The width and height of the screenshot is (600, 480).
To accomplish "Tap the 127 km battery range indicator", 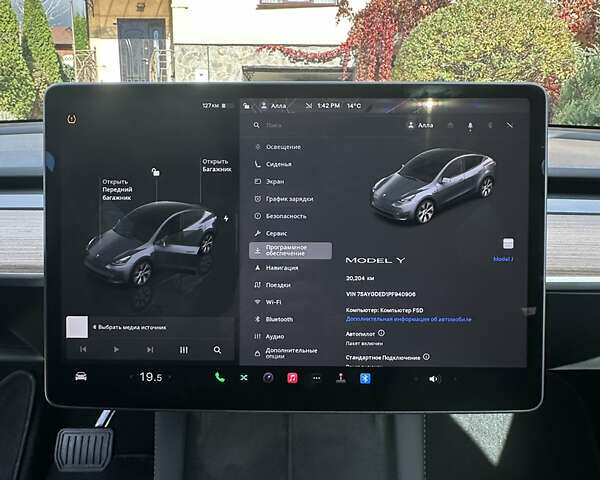I will 215,105.
